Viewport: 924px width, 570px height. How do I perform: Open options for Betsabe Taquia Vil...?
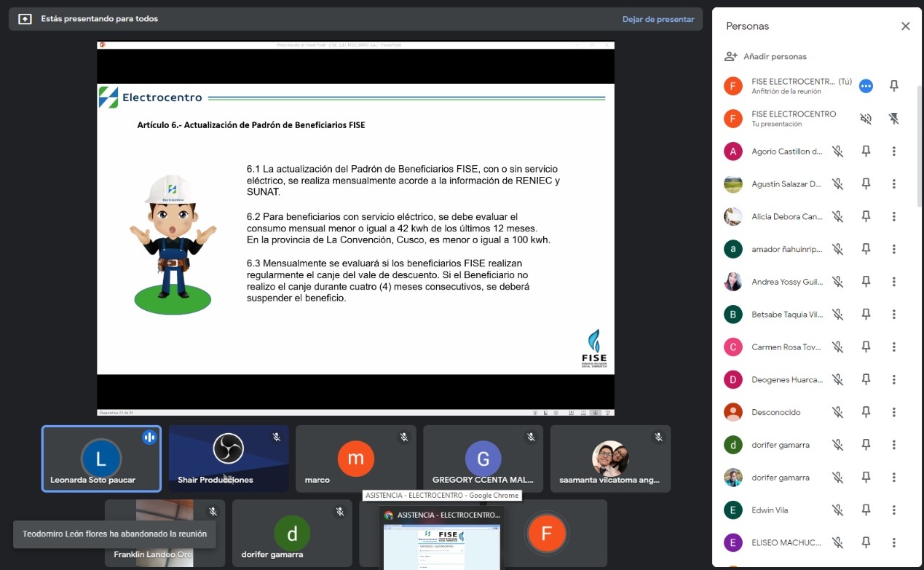click(x=894, y=314)
